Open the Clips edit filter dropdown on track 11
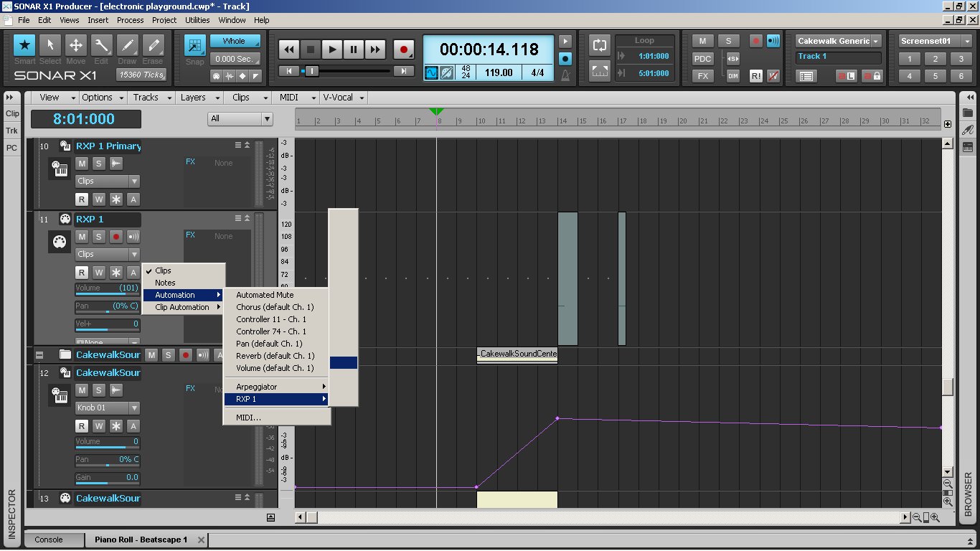This screenshot has width=980, height=551. (x=108, y=254)
